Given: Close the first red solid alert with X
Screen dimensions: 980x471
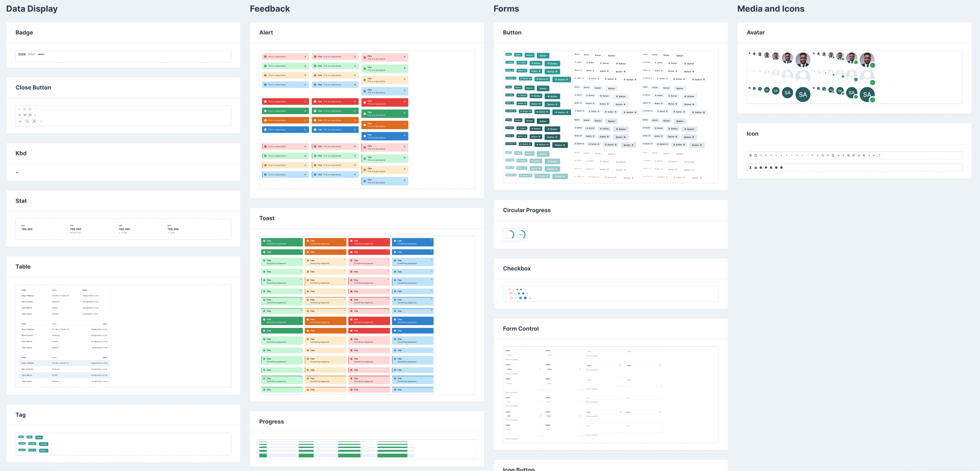Looking at the screenshot, I should tap(305, 102).
